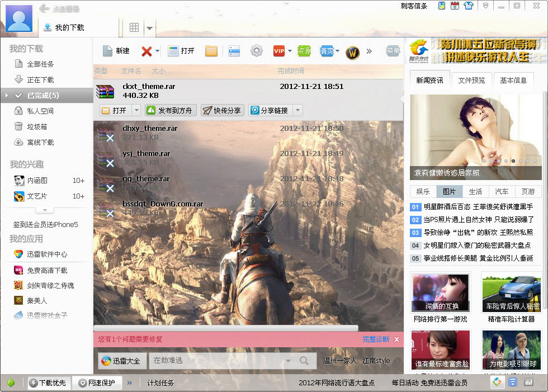The width and height of the screenshot is (548, 392).
Task: Click the green 资源 resources icon
Action: 304,51
